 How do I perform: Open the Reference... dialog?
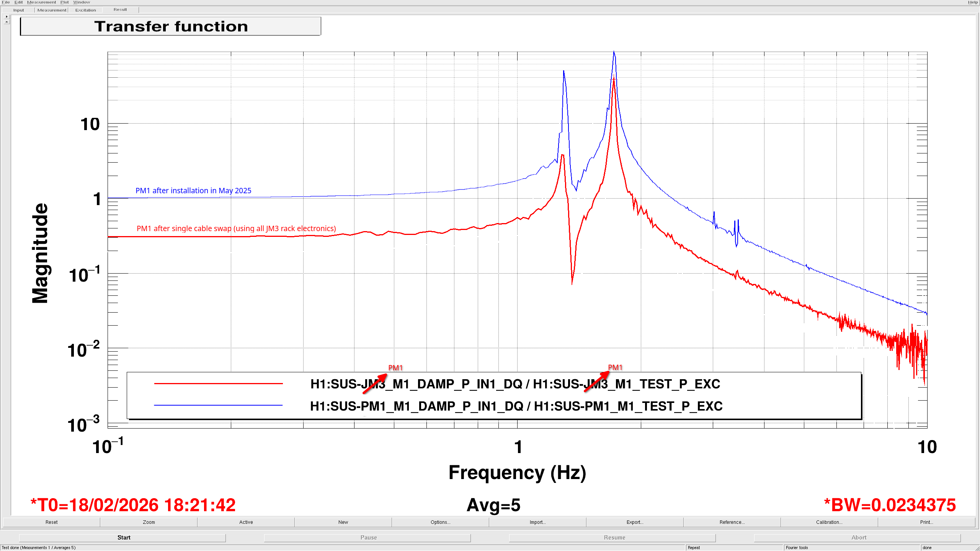click(732, 522)
